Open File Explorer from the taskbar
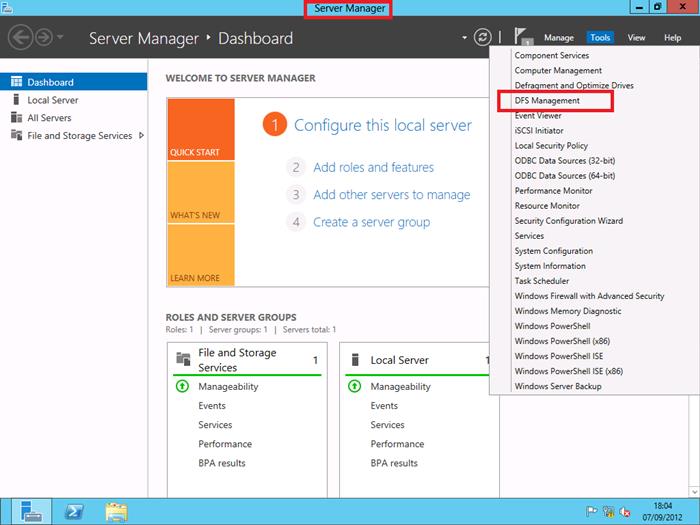The height and width of the screenshot is (525, 700). 117,512
